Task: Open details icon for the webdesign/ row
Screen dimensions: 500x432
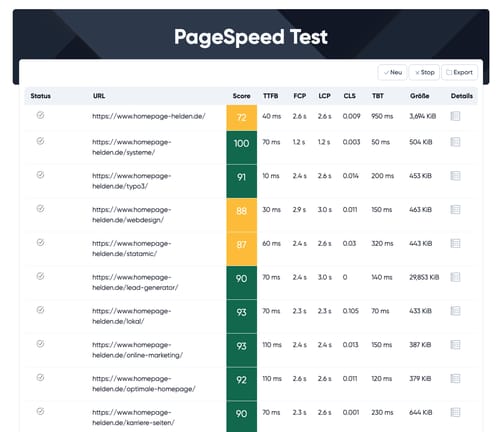Action: [x=455, y=210]
